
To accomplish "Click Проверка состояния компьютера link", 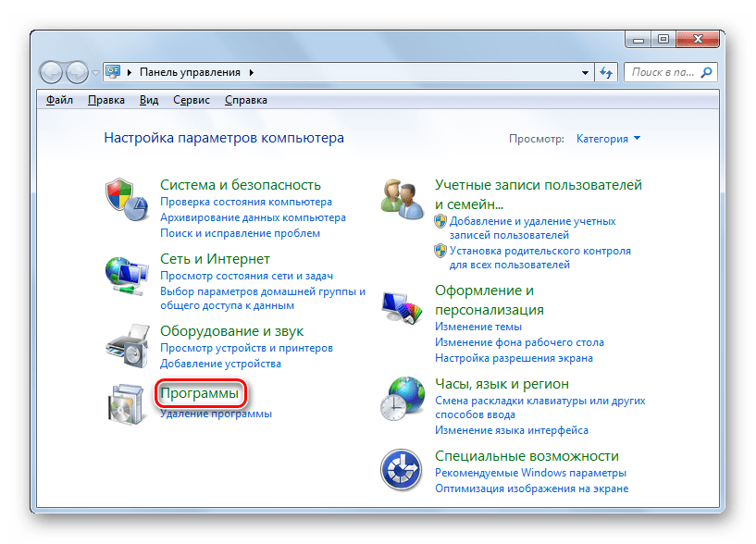I will [246, 202].
